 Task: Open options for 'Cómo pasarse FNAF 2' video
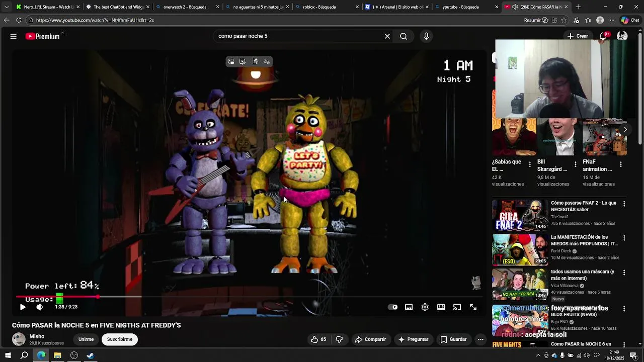pos(624,204)
